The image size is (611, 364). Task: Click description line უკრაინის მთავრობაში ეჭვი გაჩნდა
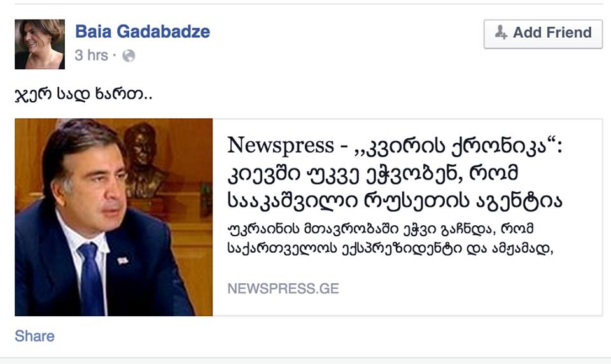pos(381,229)
